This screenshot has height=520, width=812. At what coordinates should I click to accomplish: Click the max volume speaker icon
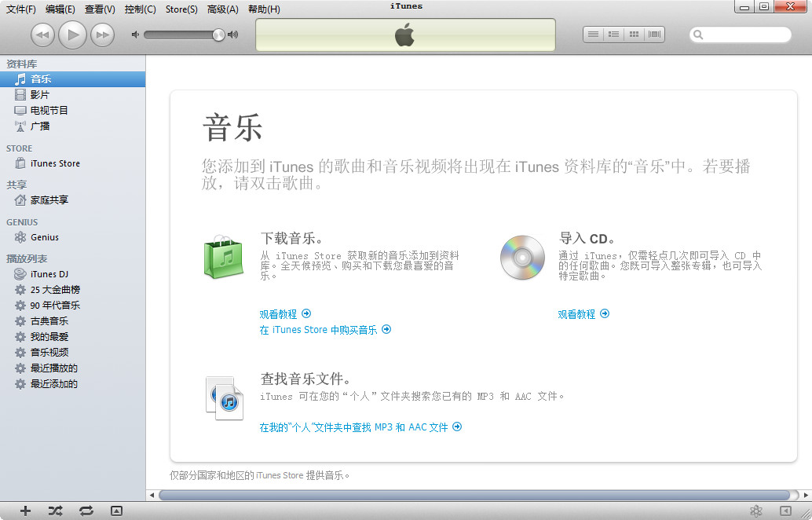[x=233, y=35]
